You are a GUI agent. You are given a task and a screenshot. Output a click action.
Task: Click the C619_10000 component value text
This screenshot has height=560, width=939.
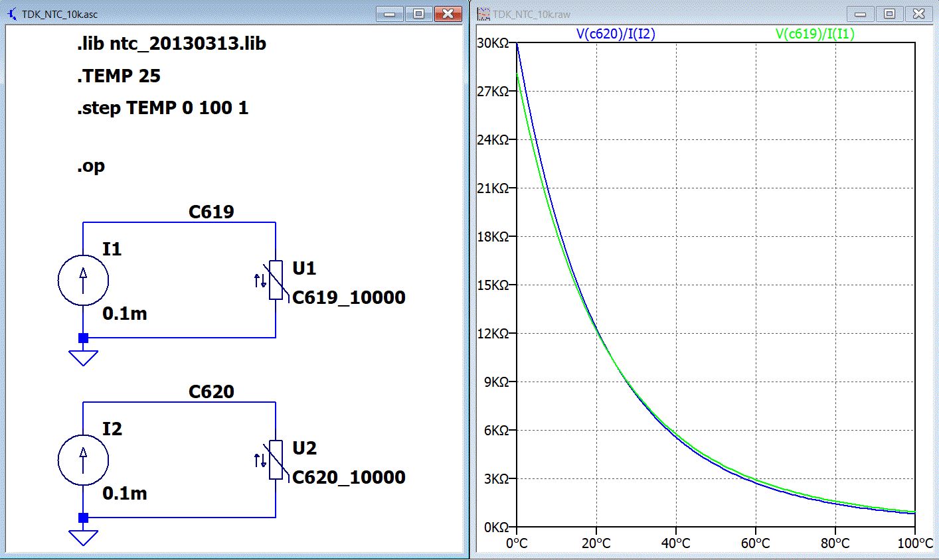349,297
